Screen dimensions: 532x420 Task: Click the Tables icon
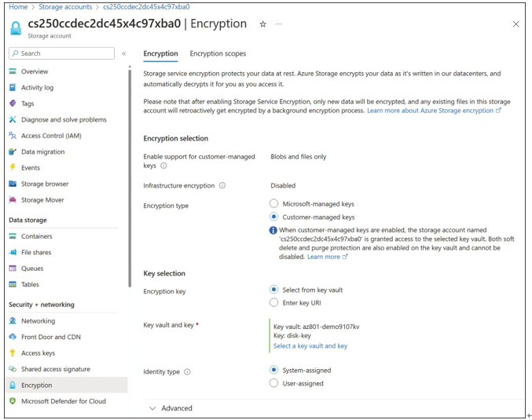[x=13, y=284]
